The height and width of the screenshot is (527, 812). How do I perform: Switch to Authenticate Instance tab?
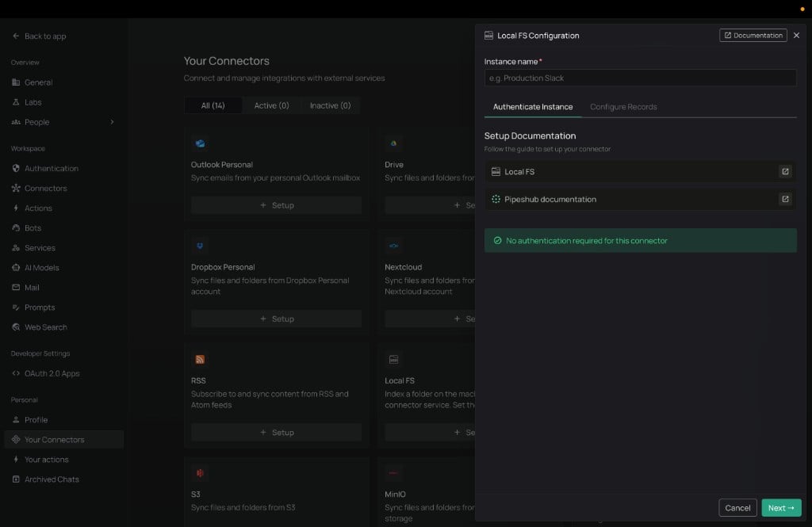533,107
